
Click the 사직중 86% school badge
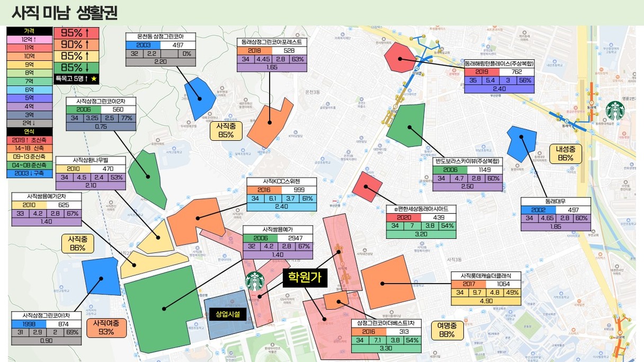coord(77,244)
